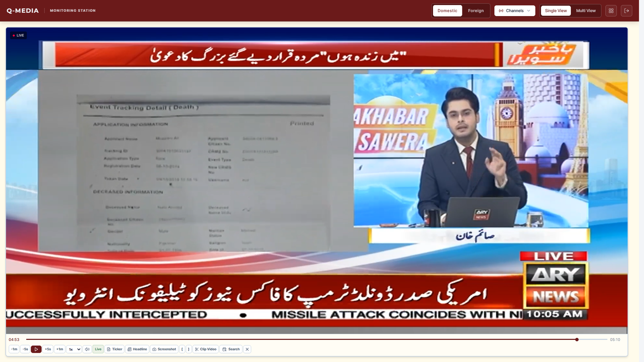644x362 pixels.
Task: Click the Clip Video button
Action: (206, 349)
